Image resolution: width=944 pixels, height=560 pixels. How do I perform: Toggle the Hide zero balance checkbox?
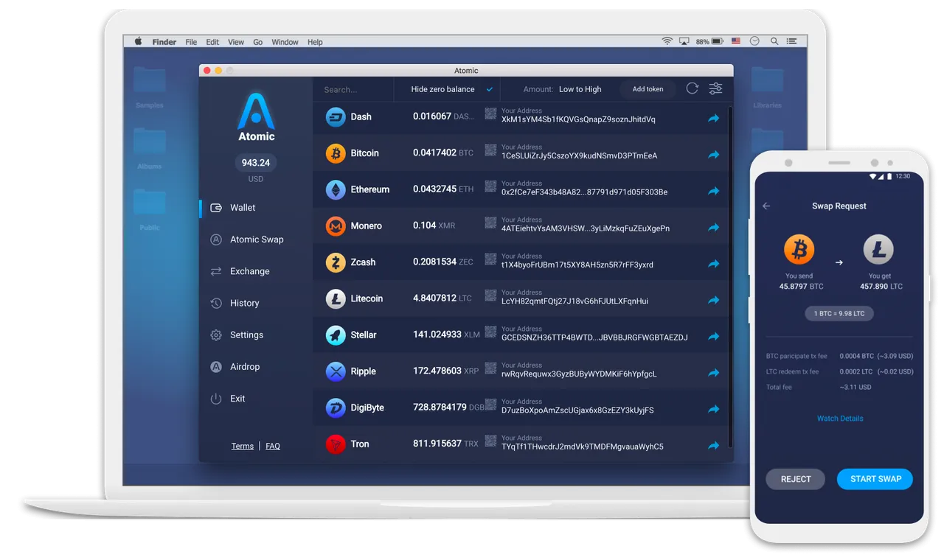click(x=489, y=89)
